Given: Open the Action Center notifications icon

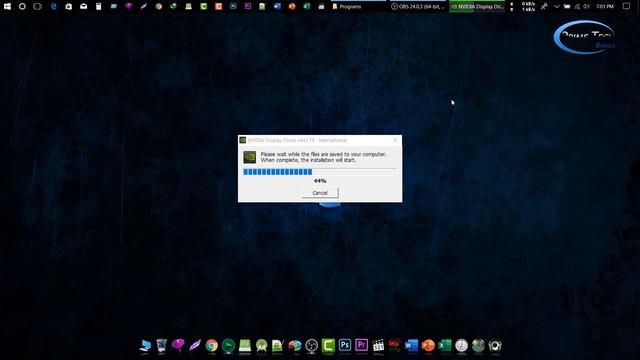Looking at the screenshot, I should pyautogui.click(x=627, y=7).
